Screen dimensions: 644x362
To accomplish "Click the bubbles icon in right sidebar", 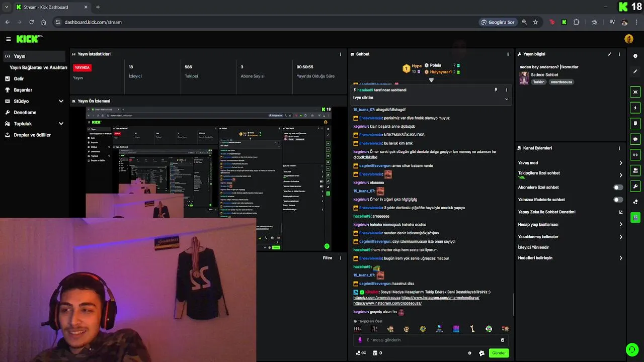I will (635, 202).
